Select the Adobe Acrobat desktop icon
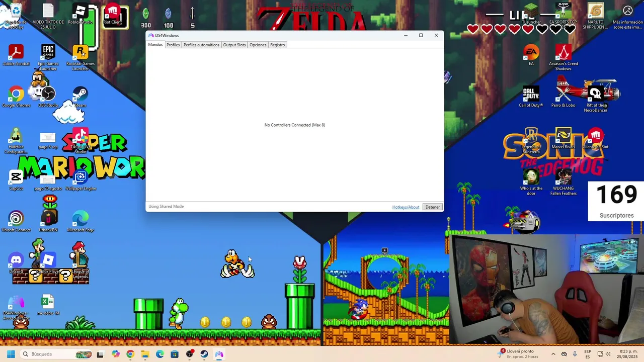This screenshot has height=362, width=644. tap(16, 55)
